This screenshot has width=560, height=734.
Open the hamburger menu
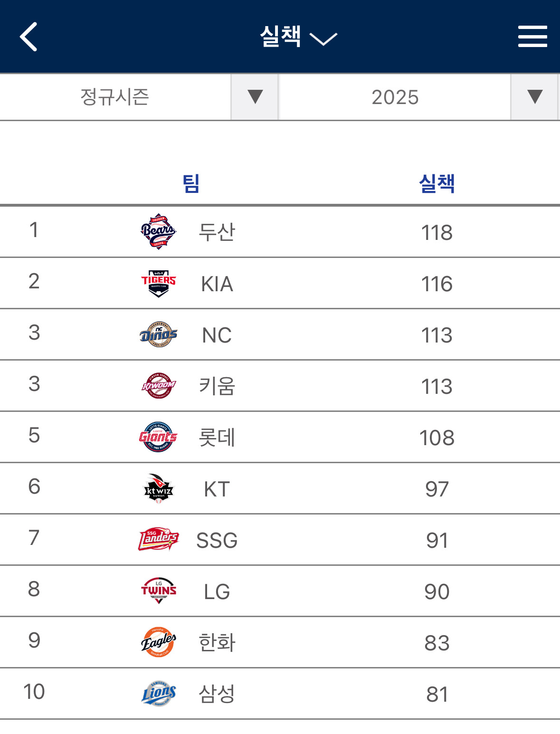coord(532,37)
